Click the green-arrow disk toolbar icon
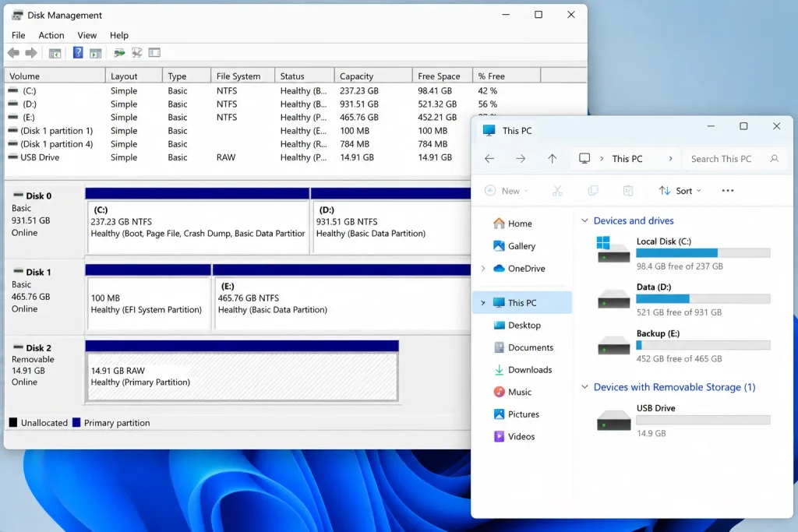 coord(119,53)
